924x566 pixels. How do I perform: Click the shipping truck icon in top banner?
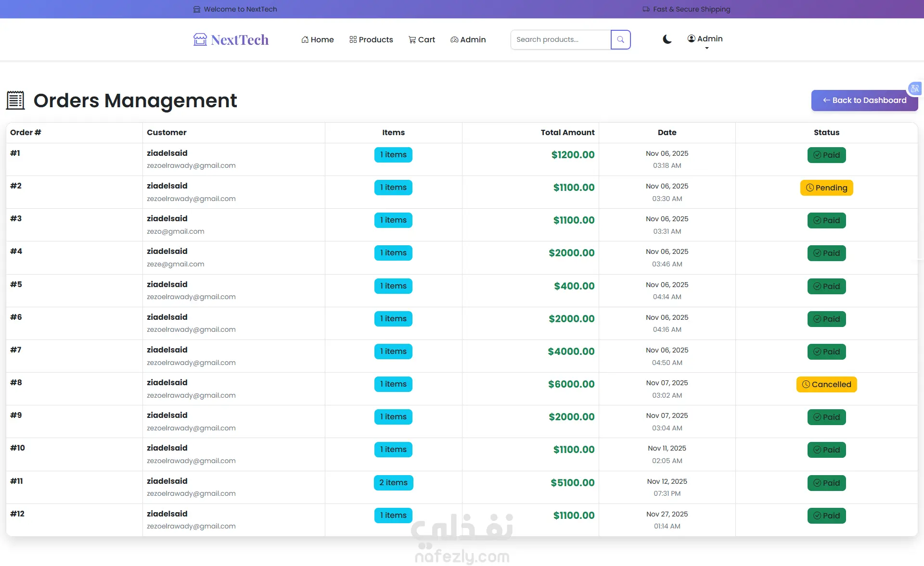[x=646, y=9]
